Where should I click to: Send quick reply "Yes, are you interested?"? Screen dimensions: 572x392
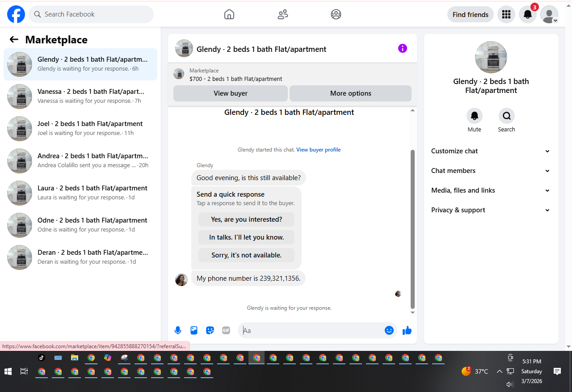click(247, 219)
